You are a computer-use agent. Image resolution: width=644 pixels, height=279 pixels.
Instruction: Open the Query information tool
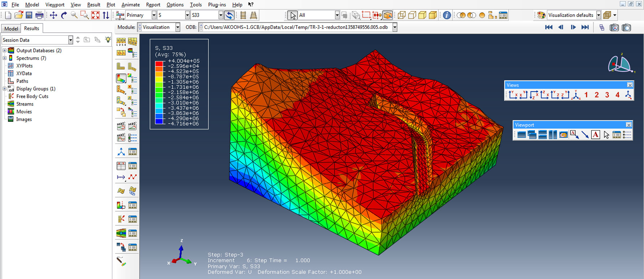click(447, 15)
